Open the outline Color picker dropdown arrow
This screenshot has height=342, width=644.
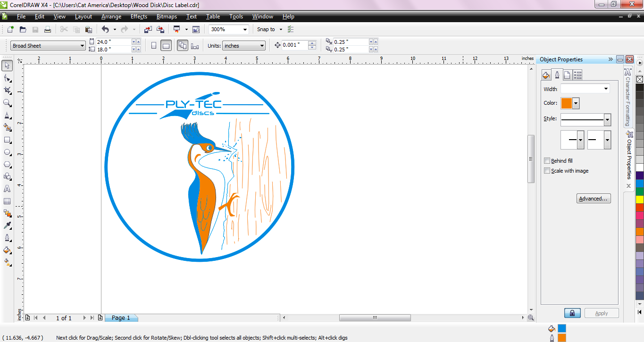pos(576,103)
